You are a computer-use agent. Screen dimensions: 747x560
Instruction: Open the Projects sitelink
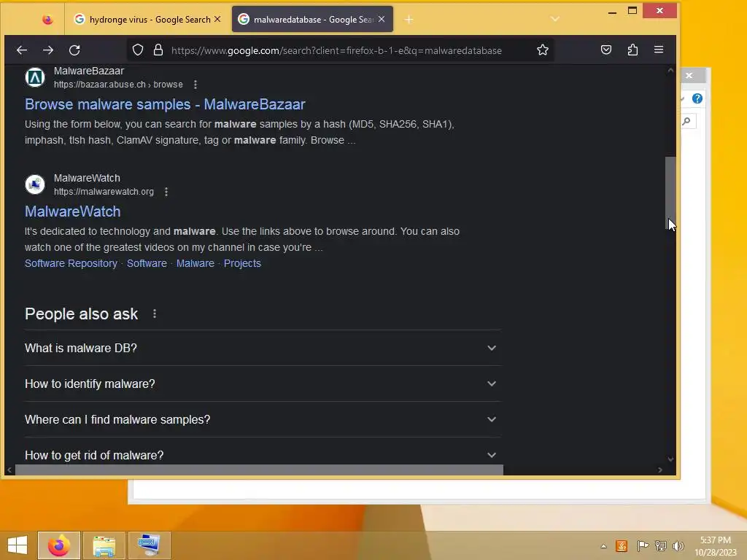point(242,263)
